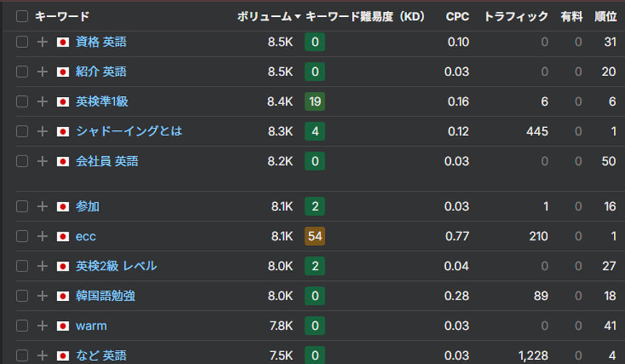
Task: Open the など 英語 keyword link
Action: click(101, 356)
